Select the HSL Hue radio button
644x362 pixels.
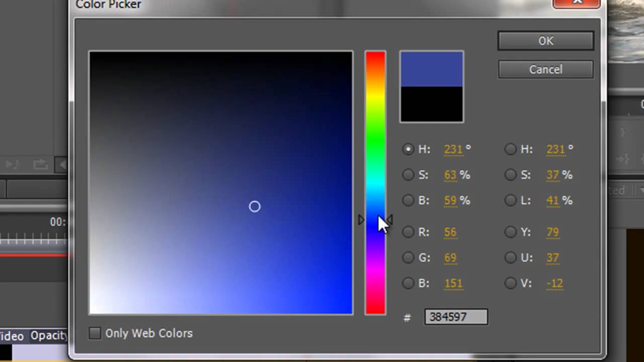(x=511, y=149)
